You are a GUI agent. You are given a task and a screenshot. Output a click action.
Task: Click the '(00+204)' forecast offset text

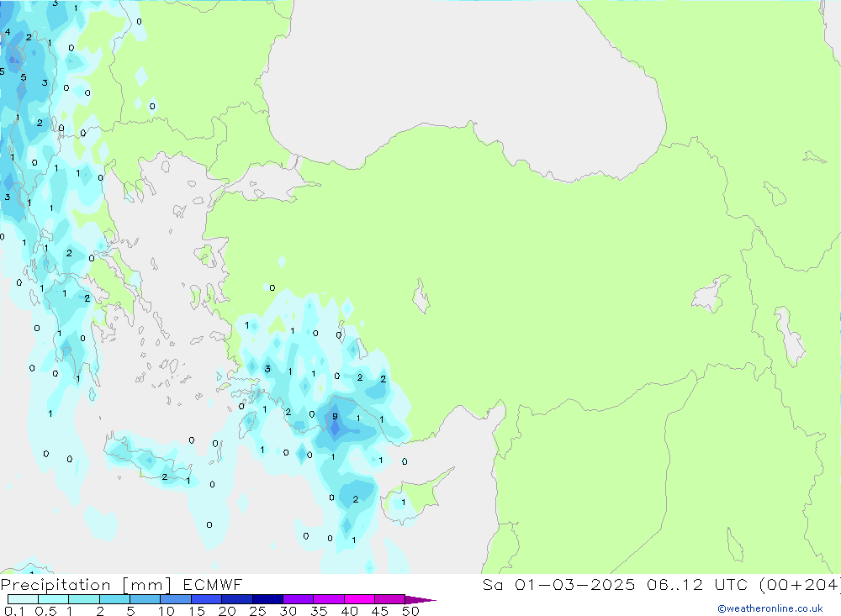[801, 585]
